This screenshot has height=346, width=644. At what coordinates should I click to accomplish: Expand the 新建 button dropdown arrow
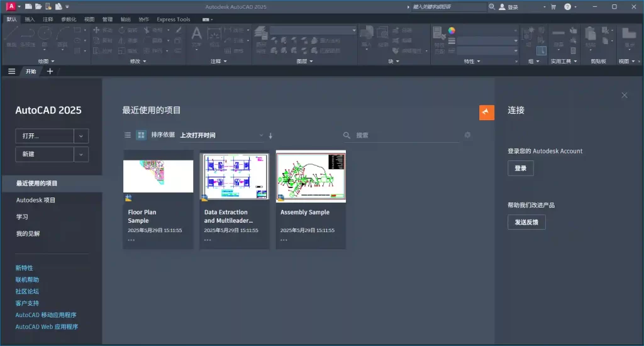point(81,155)
